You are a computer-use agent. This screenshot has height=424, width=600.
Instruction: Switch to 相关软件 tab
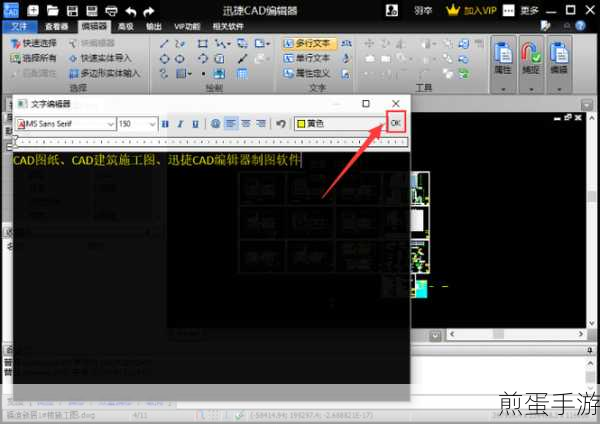point(228,26)
